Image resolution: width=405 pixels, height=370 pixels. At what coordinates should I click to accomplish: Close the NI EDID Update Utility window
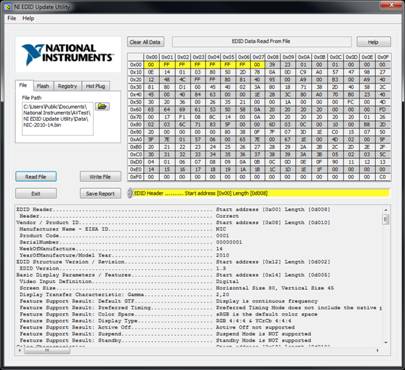click(x=391, y=4)
